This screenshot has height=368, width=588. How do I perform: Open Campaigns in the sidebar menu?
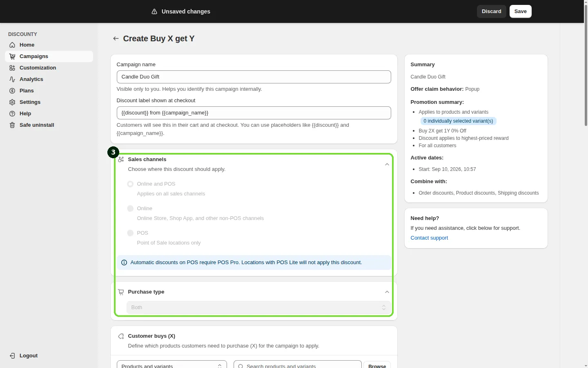coord(49,56)
